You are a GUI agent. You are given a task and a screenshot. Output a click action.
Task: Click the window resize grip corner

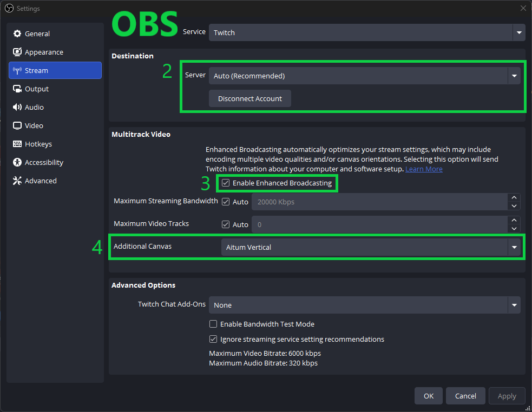click(528, 408)
